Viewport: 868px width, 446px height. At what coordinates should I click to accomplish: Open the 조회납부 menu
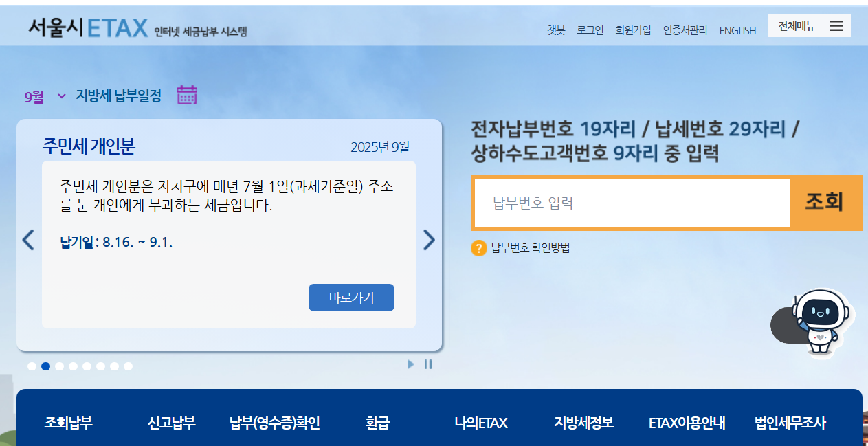[x=69, y=423]
